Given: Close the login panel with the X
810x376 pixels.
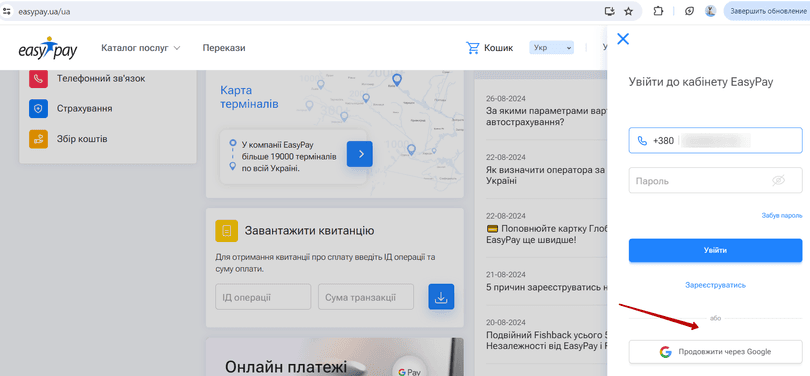Looking at the screenshot, I should [x=623, y=39].
